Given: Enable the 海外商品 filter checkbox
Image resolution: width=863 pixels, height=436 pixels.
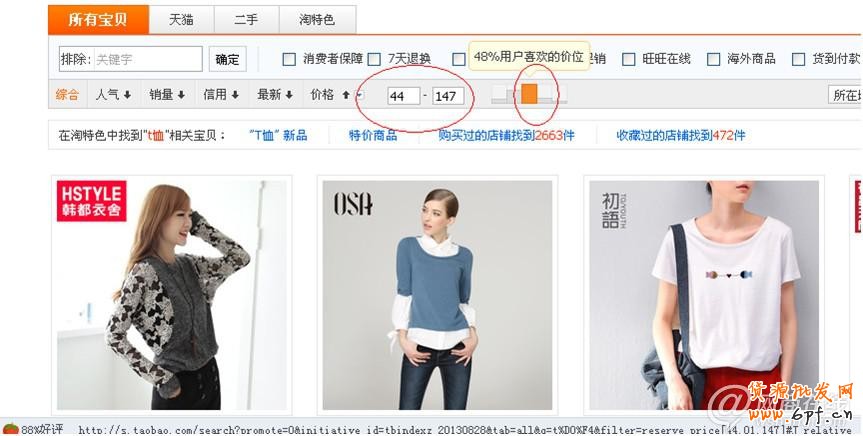Looking at the screenshot, I should pyautogui.click(x=714, y=59).
